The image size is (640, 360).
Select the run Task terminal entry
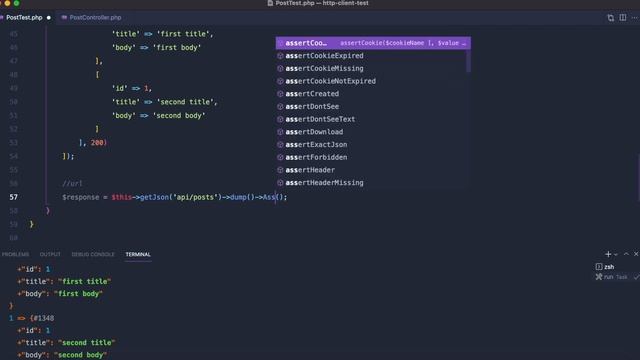(611, 277)
